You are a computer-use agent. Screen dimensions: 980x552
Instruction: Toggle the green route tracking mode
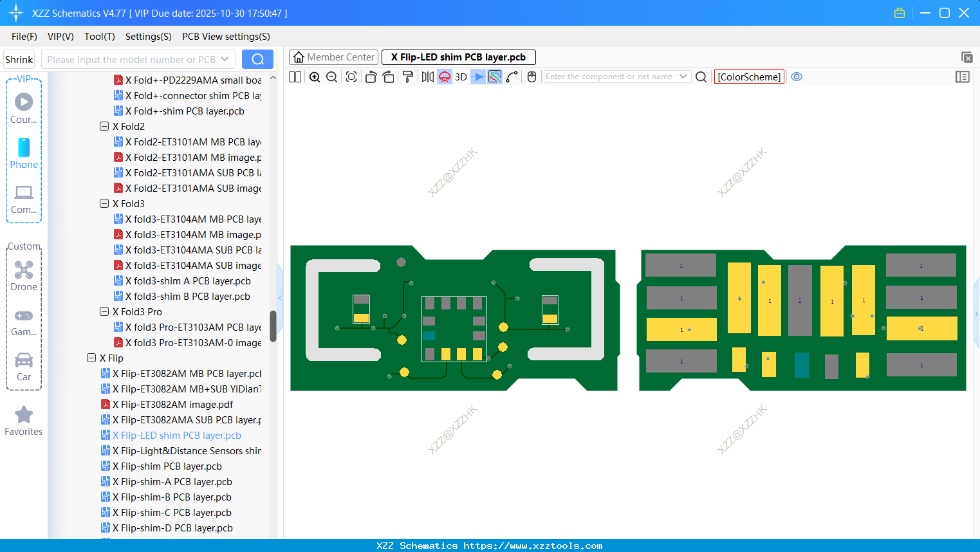tap(494, 77)
